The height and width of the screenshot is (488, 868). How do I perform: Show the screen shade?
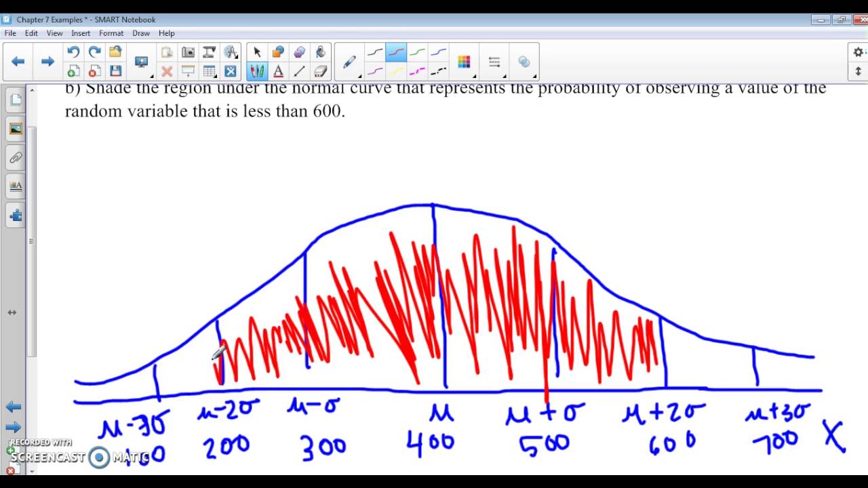coord(188,71)
